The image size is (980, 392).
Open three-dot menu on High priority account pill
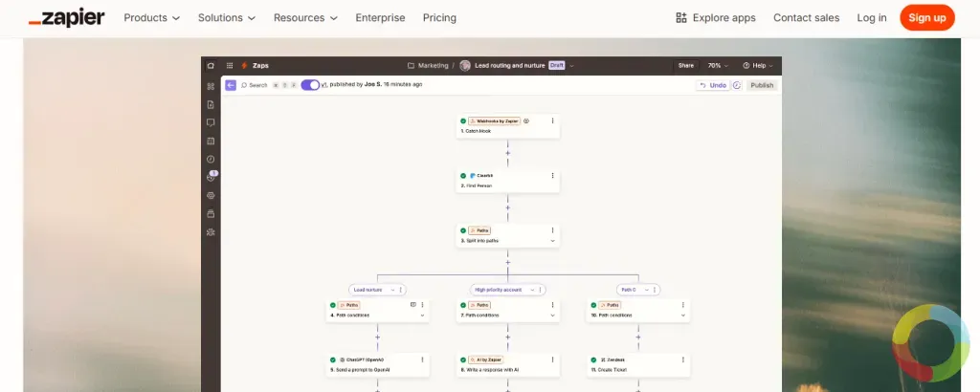(x=542, y=290)
